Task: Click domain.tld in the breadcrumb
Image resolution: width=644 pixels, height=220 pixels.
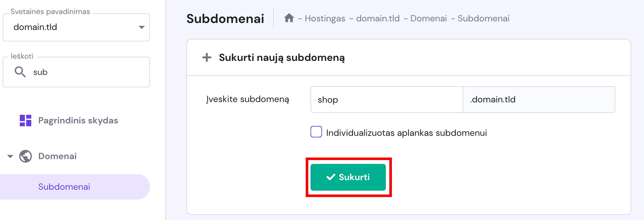Action: pos(378,18)
